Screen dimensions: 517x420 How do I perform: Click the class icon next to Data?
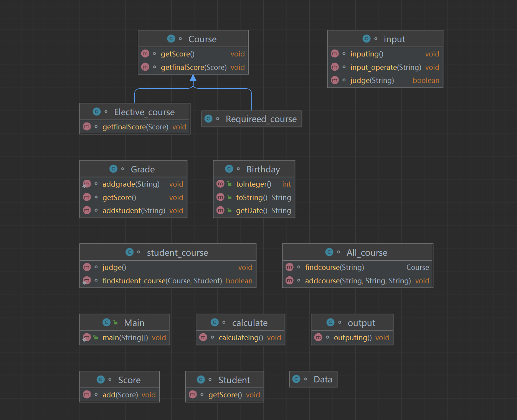296,379
